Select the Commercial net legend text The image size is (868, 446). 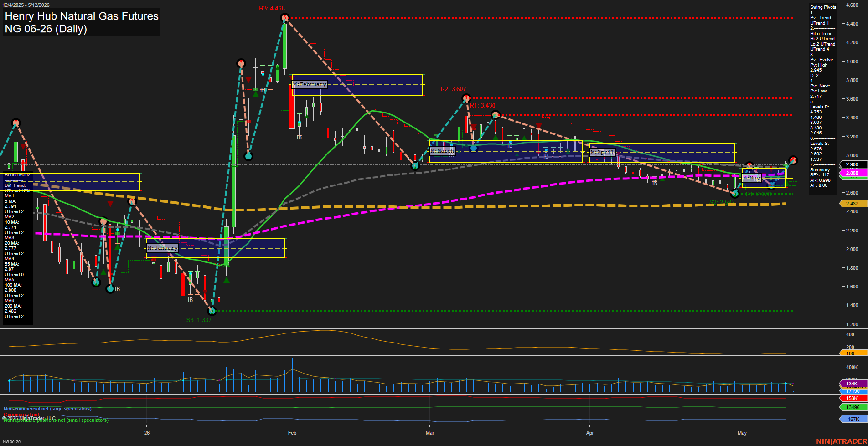pos(21,415)
